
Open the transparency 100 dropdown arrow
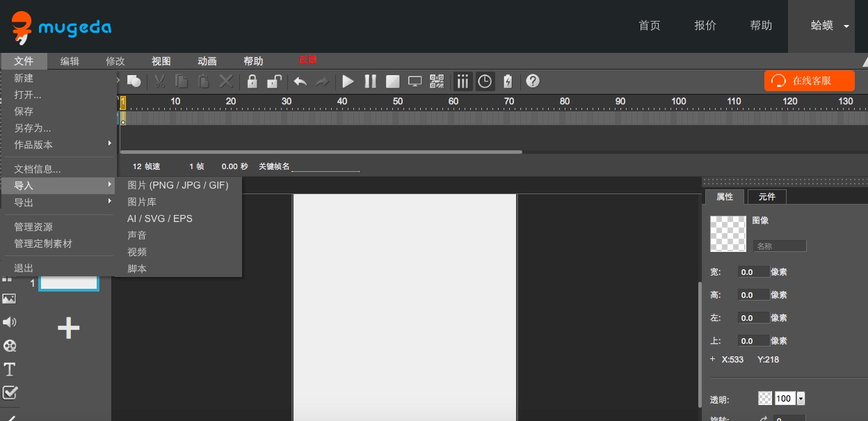801,399
